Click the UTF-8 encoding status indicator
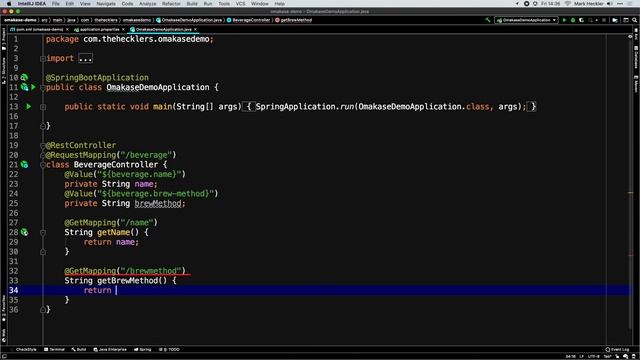The height and width of the screenshot is (360, 640). pos(593,356)
